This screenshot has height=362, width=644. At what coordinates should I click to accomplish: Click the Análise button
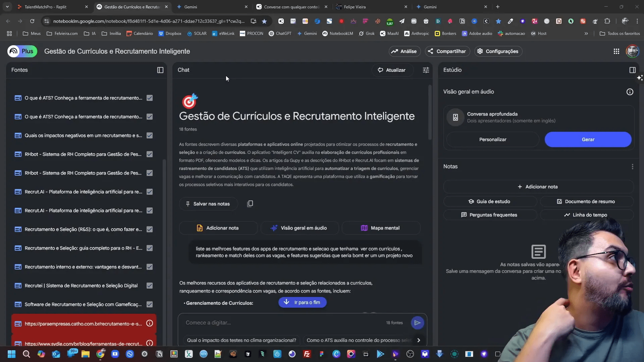(405, 51)
